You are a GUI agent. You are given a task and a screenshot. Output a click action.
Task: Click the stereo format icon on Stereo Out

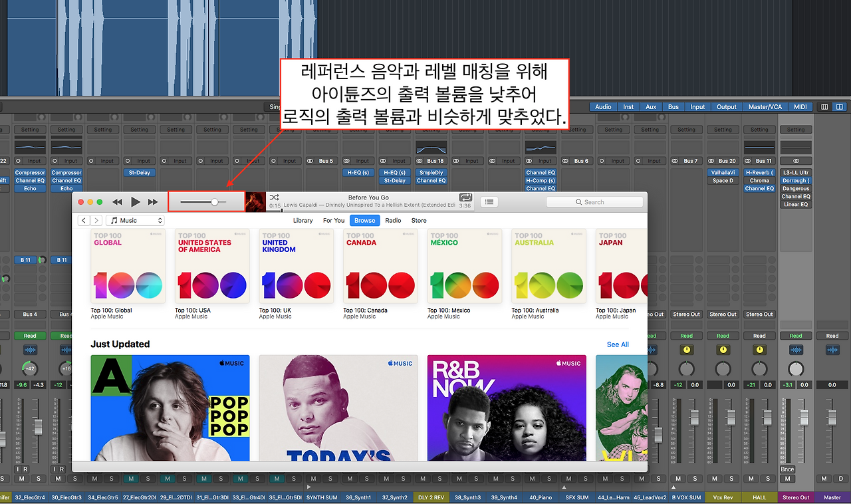click(796, 161)
